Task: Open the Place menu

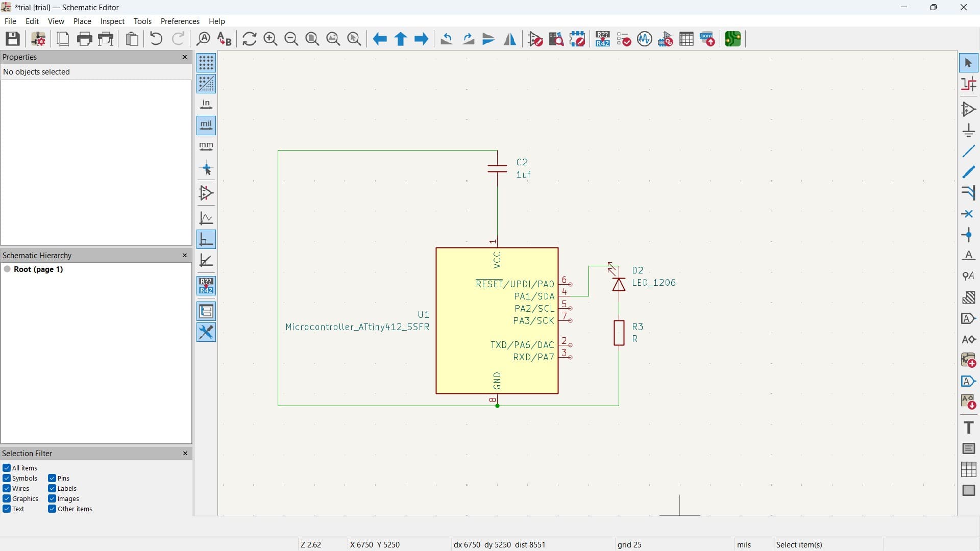Action: (x=82, y=21)
